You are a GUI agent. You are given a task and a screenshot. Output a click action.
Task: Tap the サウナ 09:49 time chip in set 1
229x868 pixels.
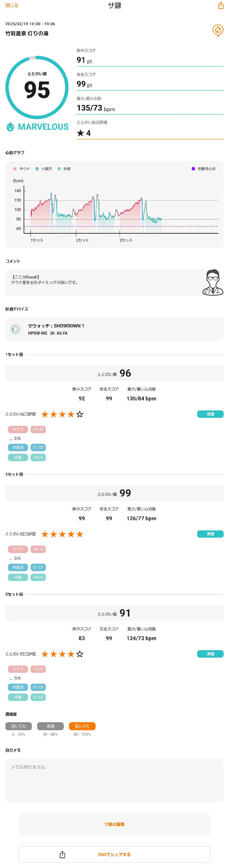tap(38, 429)
